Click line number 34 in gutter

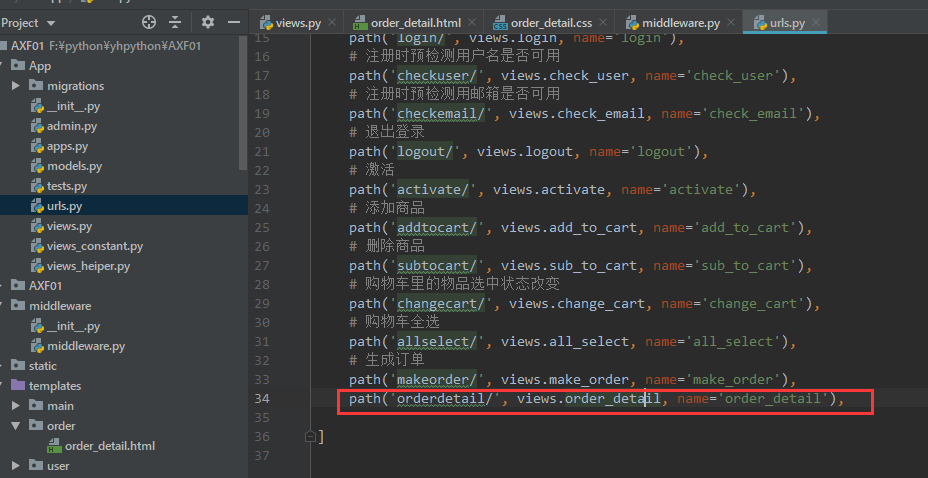click(261, 399)
